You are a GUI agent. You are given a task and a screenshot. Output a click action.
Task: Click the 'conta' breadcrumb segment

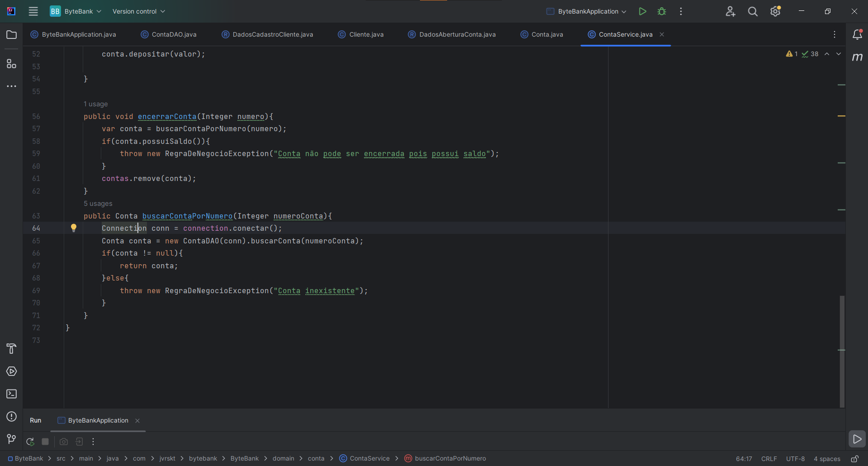(x=316, y=459)
